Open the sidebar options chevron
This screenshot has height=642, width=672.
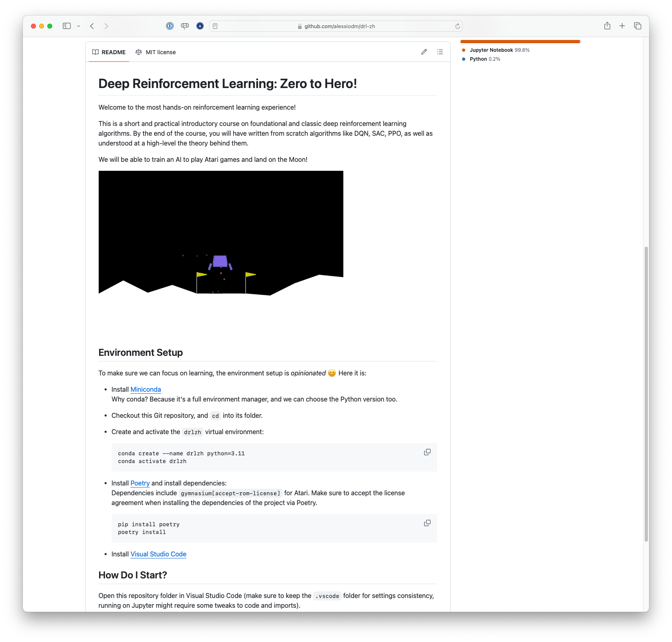click(x=78, y=26)
